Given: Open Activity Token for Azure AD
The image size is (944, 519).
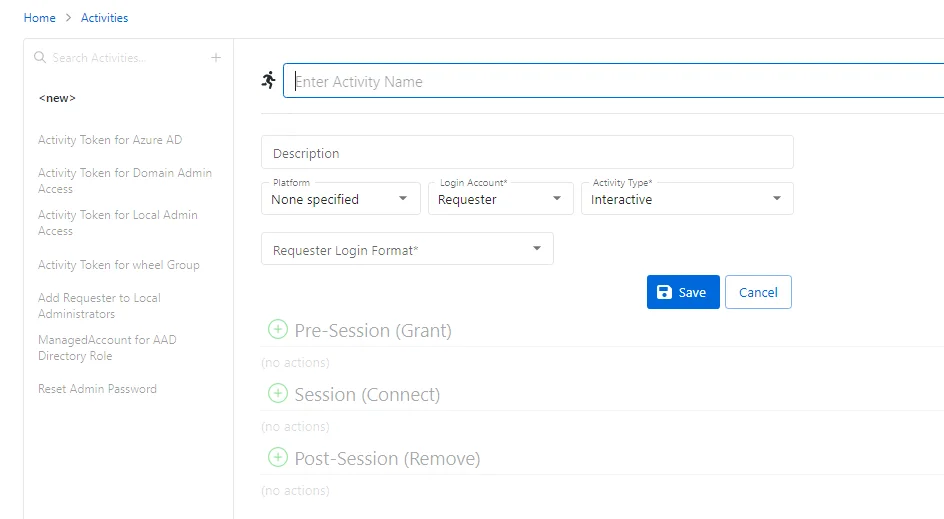Looking at the screenshot, I should [110, 140].
